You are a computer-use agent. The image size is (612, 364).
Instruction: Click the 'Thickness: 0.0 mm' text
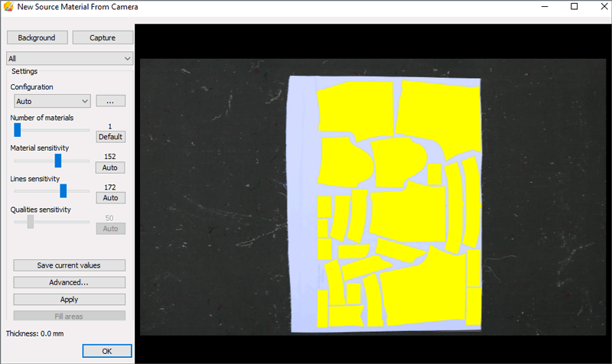[x=34, y=333]
